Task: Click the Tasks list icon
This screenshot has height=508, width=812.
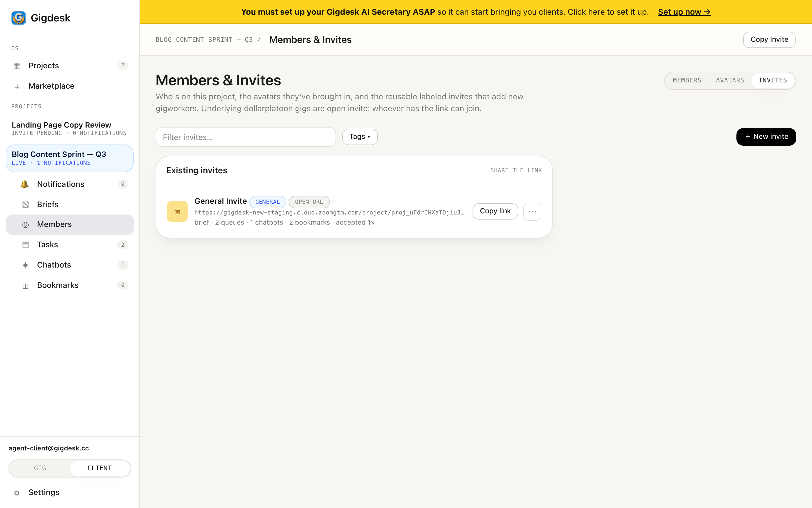Action: click(25, 245)
